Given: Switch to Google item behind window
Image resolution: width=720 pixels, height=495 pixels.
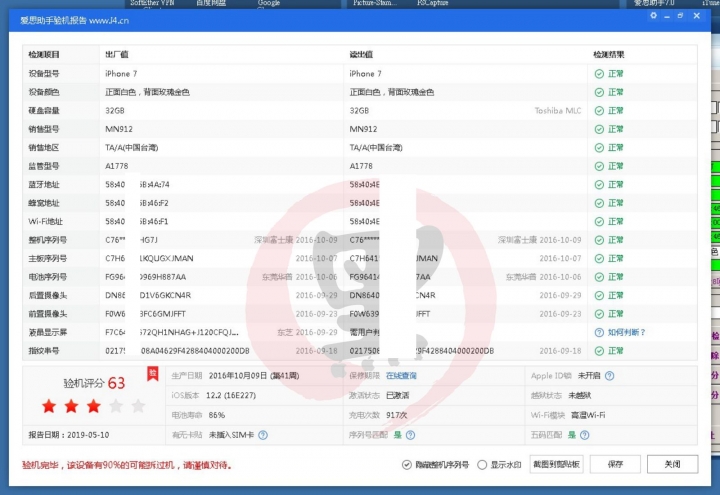Looking at the screenshot, I should pyautogui.click(x=269, y=3).
